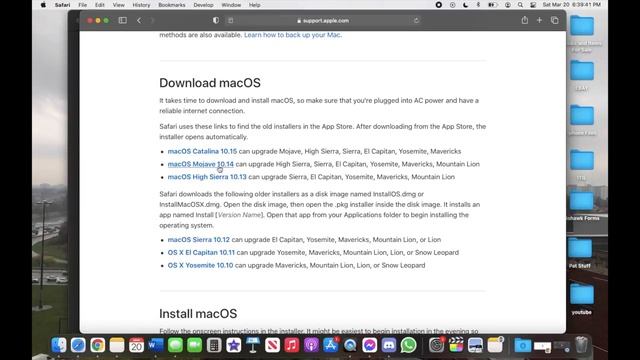The image size is (640, 360).
Task: Check battery status in menu bar
Action: pyautogui.click(x=493, y=5)
